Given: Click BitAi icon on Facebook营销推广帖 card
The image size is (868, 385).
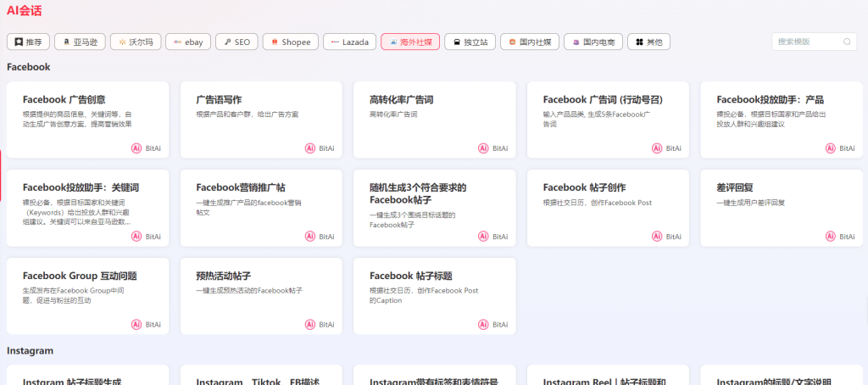Looking at the screenshot, I should coord(310,237).
